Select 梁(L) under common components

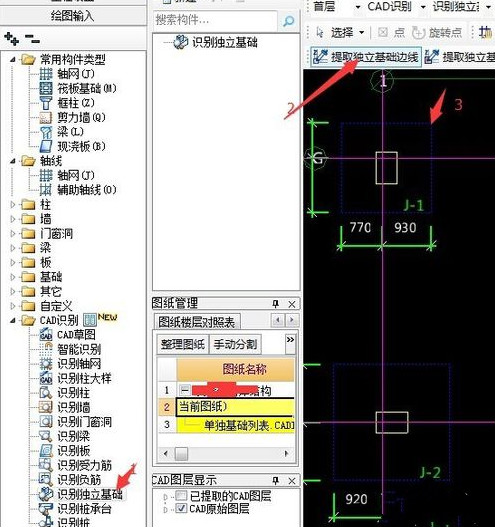(x=62, y=132)
